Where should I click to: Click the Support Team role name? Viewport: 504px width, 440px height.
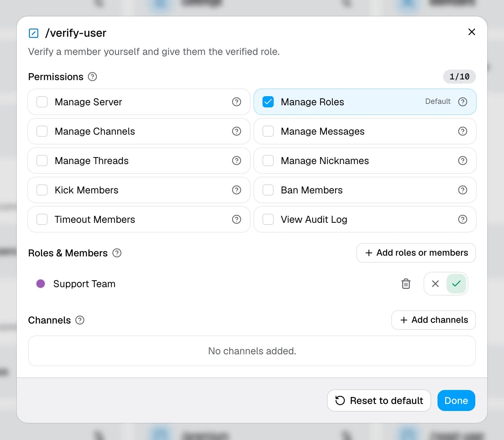pyautogui.click(x=84, y=284)
